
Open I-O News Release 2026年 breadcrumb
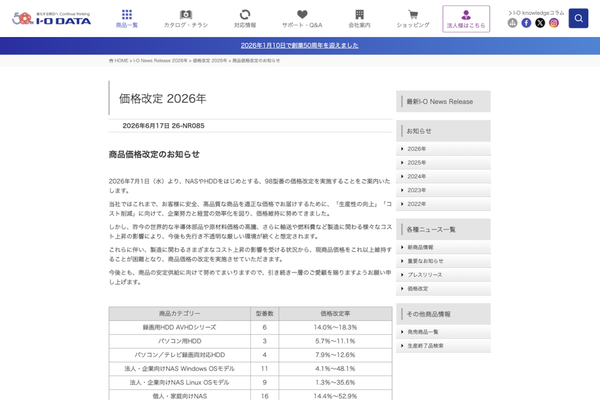click(160, 60)
